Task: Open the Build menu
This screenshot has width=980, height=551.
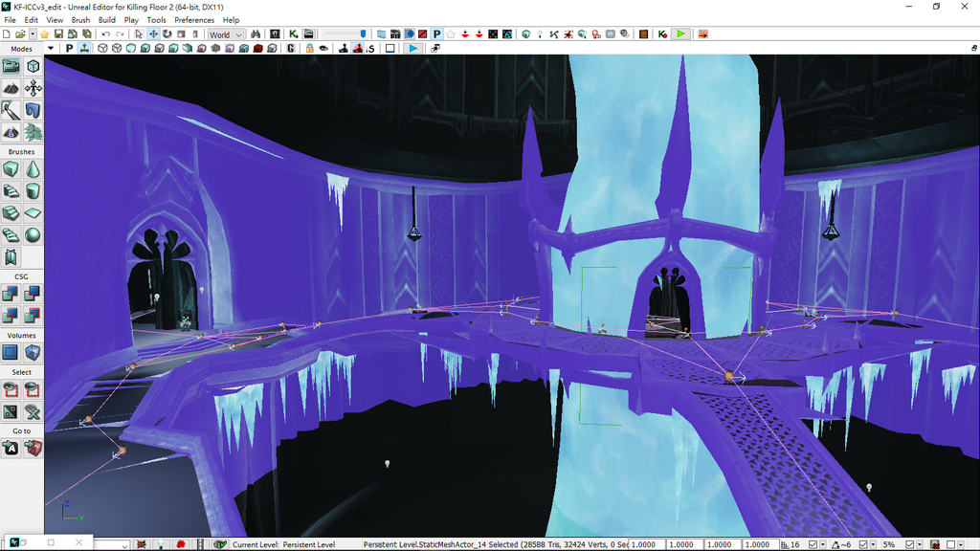Action: point(107,20)
